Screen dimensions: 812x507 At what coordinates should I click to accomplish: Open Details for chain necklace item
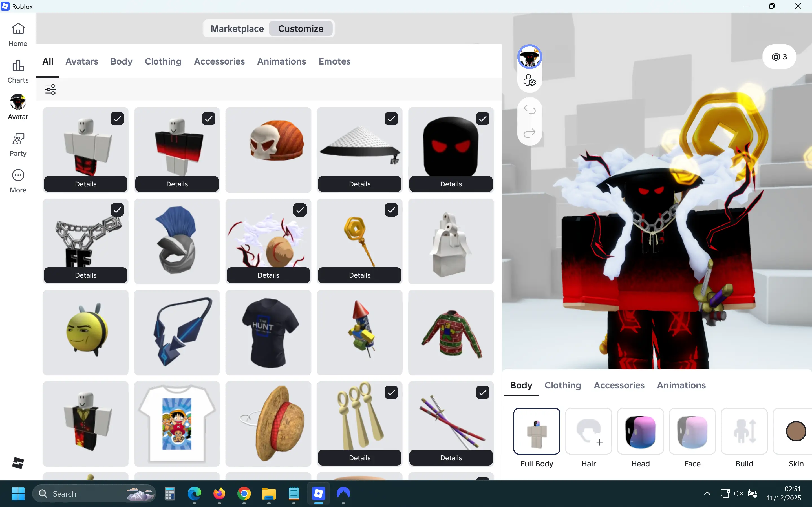(85, 275)
